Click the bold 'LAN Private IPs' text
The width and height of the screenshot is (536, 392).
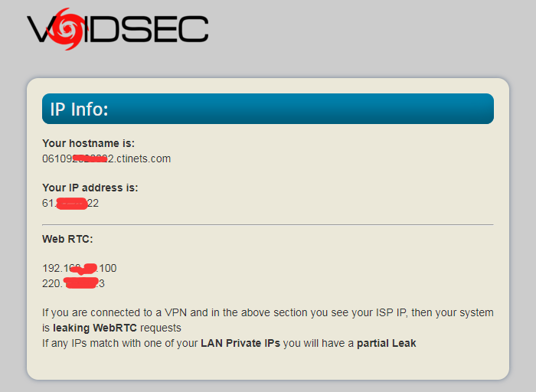coord(240,343)
